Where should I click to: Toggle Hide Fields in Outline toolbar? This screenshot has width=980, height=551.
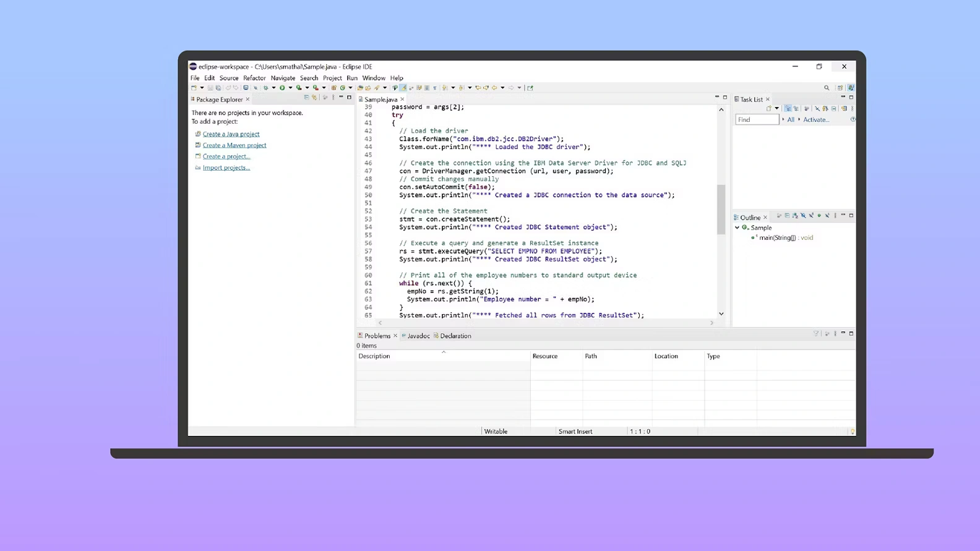point(803,216)
